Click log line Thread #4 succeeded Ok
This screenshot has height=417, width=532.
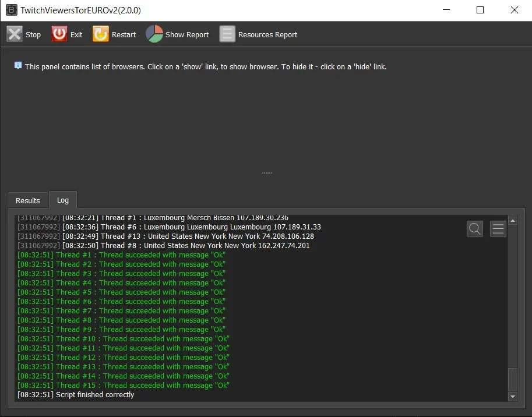coord(121,282)
